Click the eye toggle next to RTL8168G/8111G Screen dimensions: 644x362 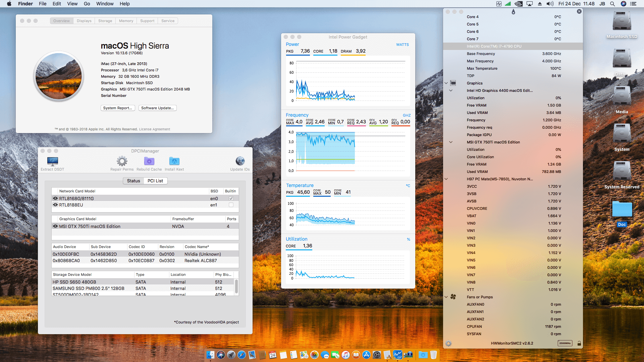click(55, 198)
